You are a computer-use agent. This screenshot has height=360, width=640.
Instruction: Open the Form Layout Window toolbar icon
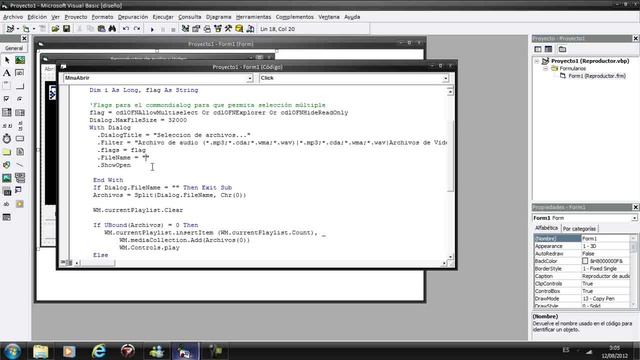tap(207, 29)
